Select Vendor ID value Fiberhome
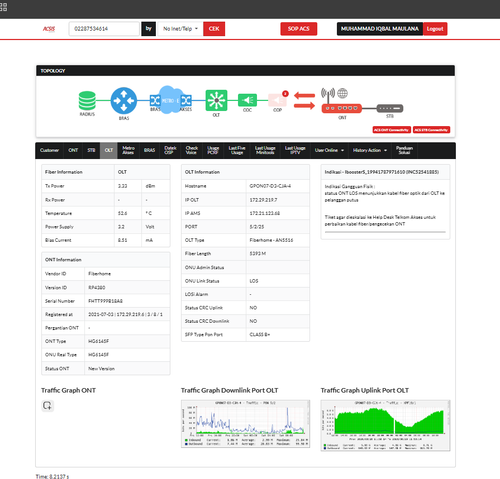The width and height of the screenshot is (500, 479). click(x=99, y=274)
